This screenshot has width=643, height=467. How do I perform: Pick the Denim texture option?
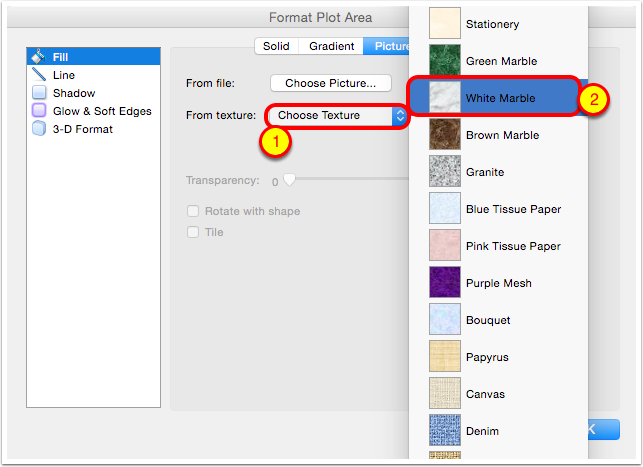point(482,431)
